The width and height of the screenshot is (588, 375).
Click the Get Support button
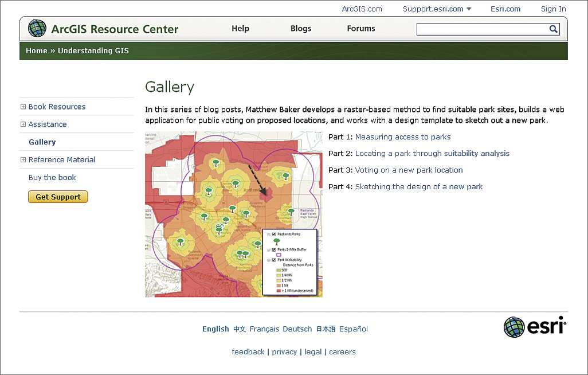(x=58, y=197)
